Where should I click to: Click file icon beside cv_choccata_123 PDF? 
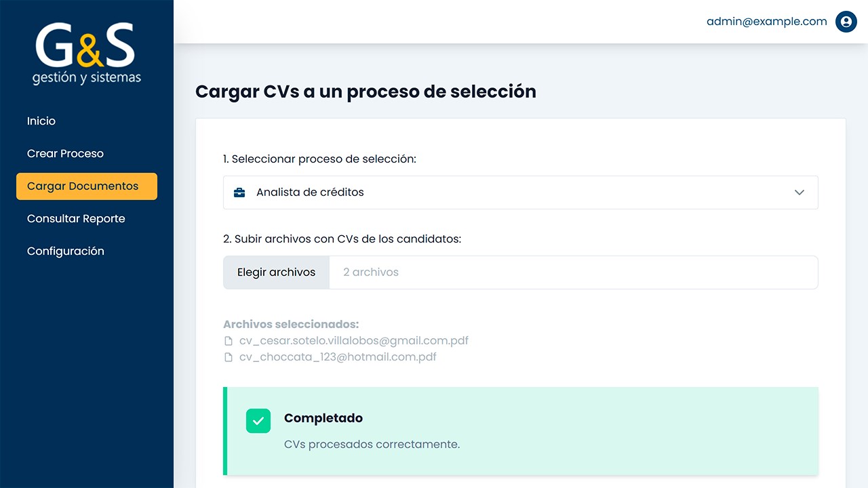229,357
